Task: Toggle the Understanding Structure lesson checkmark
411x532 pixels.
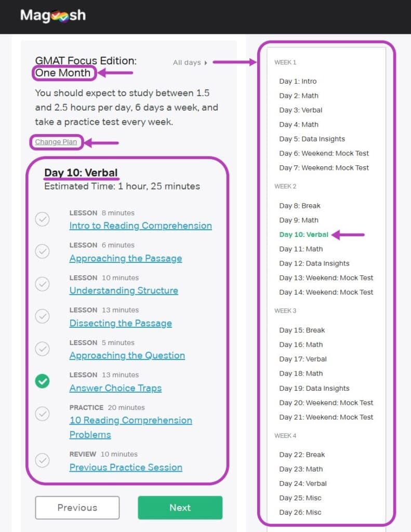Action: coord(43,284)
